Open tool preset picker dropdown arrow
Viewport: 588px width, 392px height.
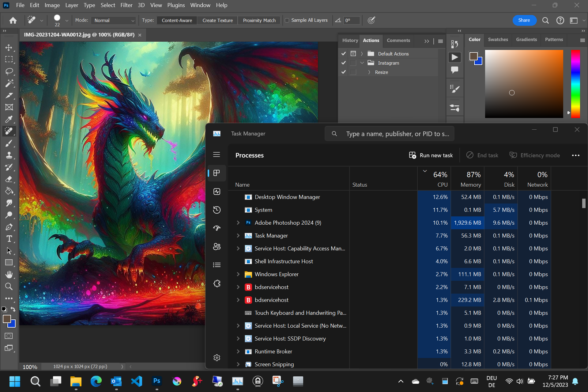coord(42,21)
